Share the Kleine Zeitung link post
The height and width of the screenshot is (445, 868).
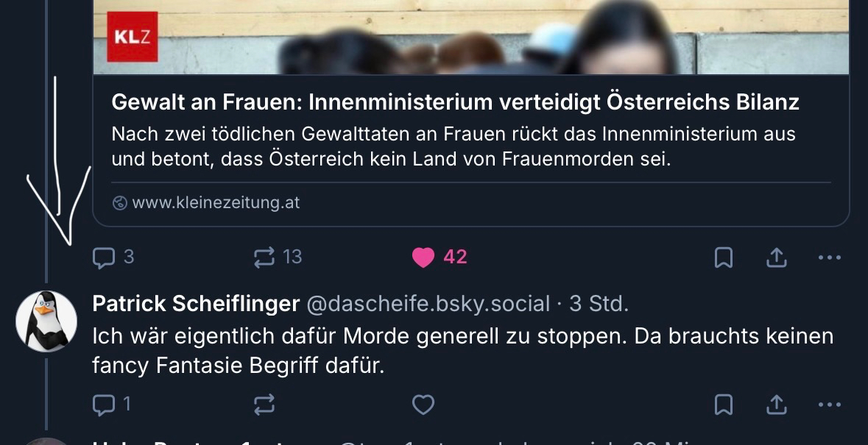(x=777, y=257)
